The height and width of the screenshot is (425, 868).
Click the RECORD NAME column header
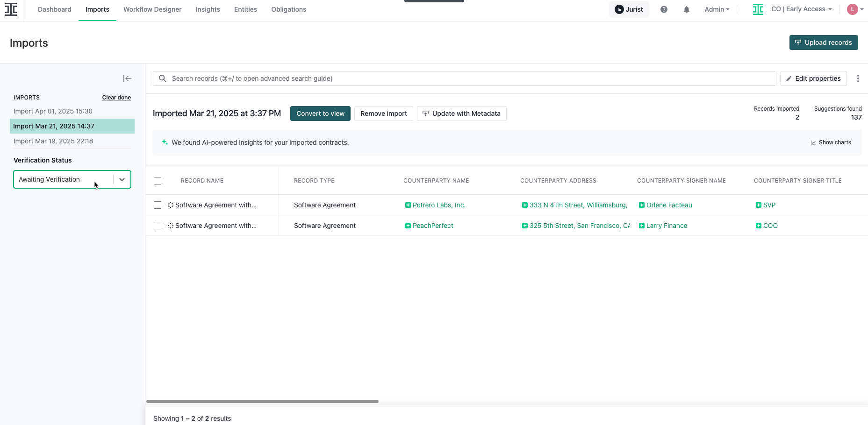[x=202, y=181]
